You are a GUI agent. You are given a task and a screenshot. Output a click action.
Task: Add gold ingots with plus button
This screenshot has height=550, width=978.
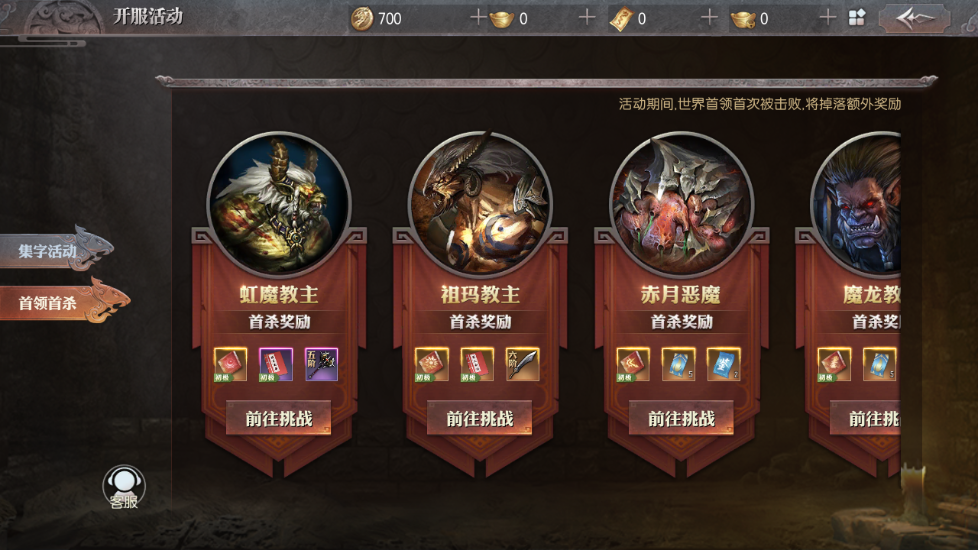586,17
